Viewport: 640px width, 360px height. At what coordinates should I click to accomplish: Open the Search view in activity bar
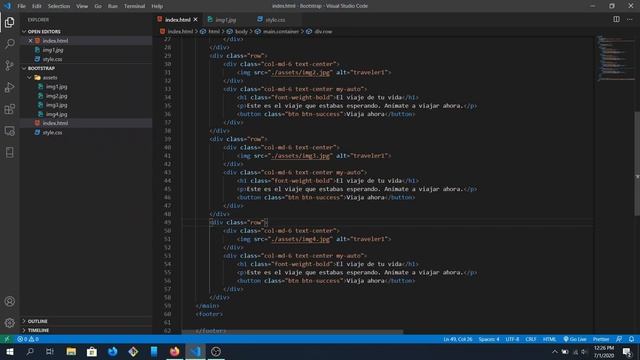[x=9, y=43]
